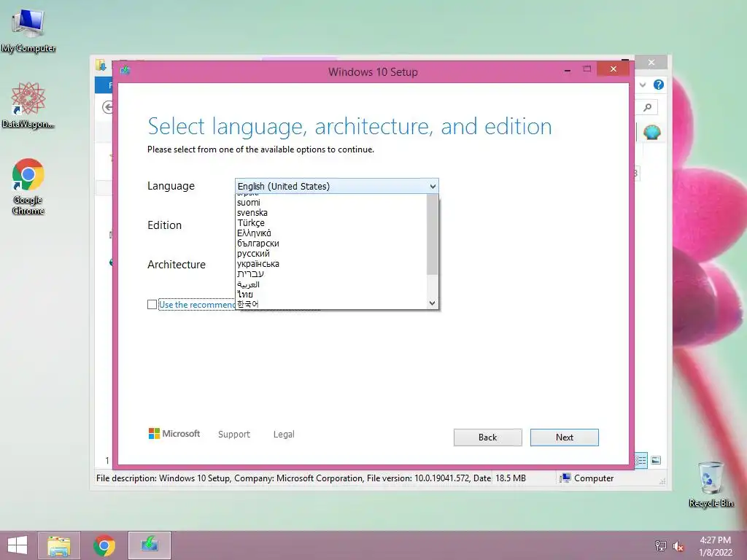Choose 한국어 from language list
Viewport: 747px width, 560px height.
tap(332, 304)
